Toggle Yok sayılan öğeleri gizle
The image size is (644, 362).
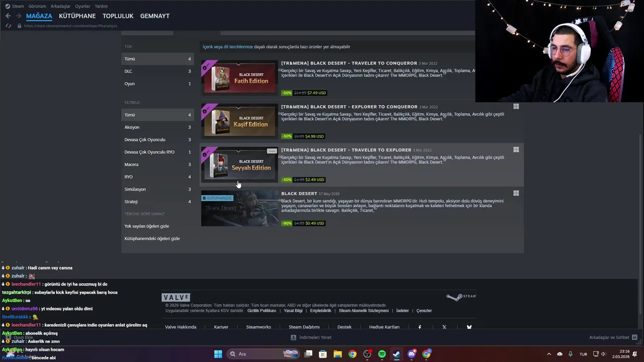[147, 226]
